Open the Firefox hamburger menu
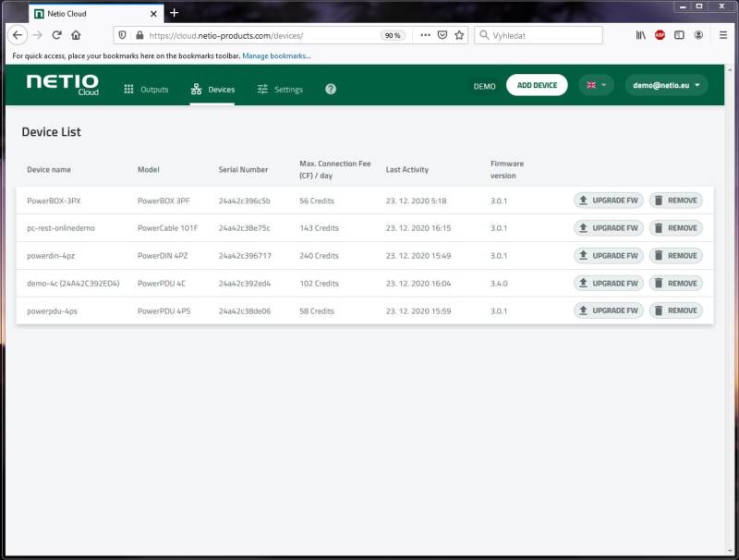 [723, 35]
